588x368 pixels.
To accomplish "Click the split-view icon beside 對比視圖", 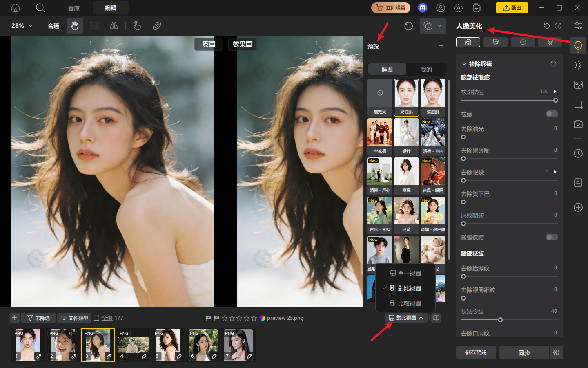I will pos(436,318).
